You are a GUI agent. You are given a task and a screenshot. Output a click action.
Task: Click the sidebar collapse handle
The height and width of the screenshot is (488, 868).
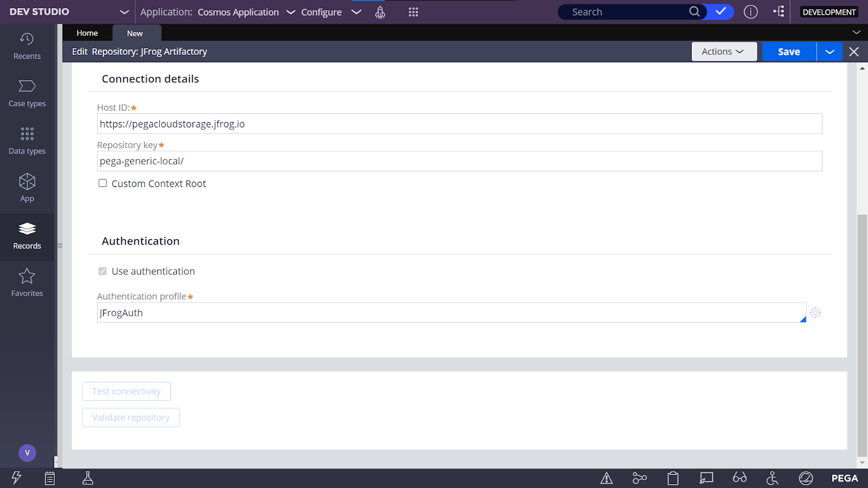click(60, 246)
